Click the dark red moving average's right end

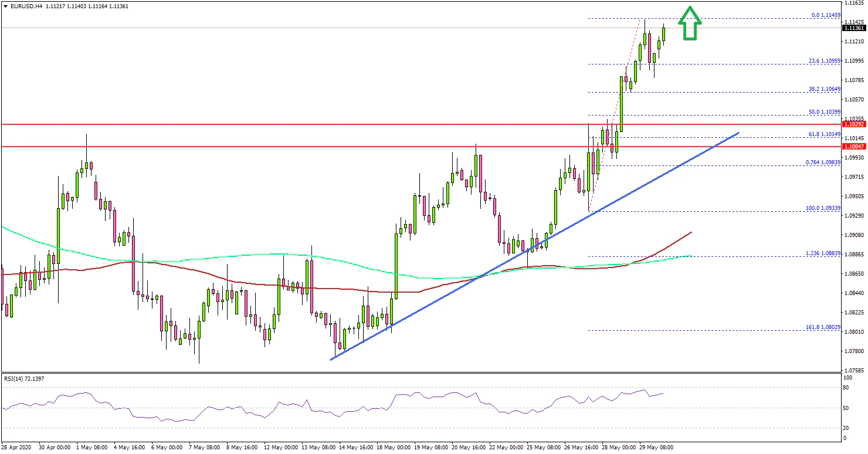pyautogui.click(x=691, y=233)
